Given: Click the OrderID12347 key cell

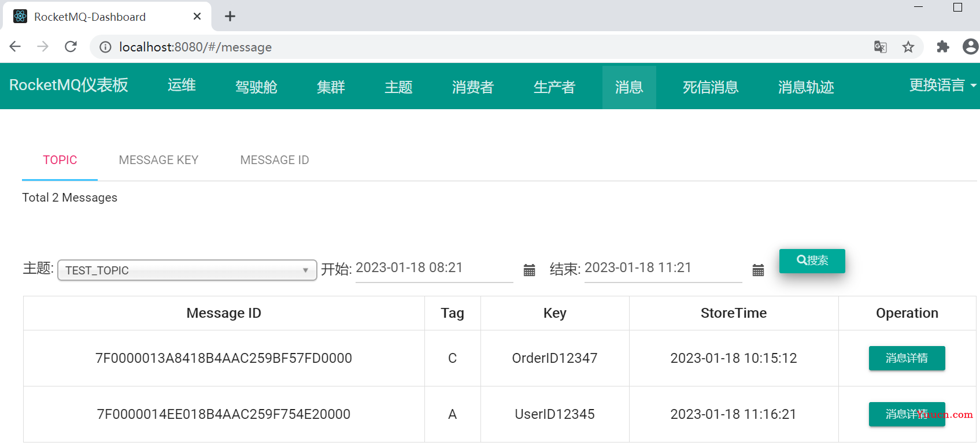Looking at the screenshot, I should click(x=554, y=358).
